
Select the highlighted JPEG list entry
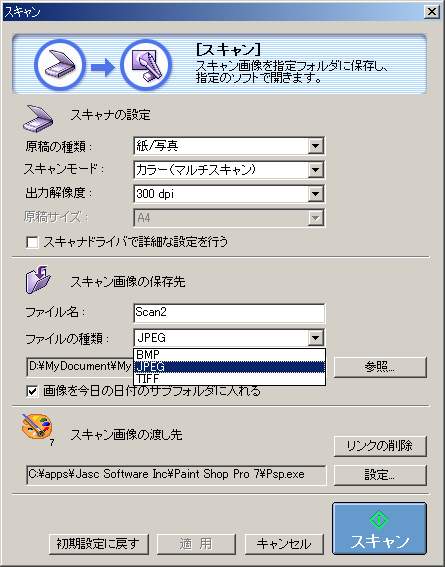pos(230,367)
